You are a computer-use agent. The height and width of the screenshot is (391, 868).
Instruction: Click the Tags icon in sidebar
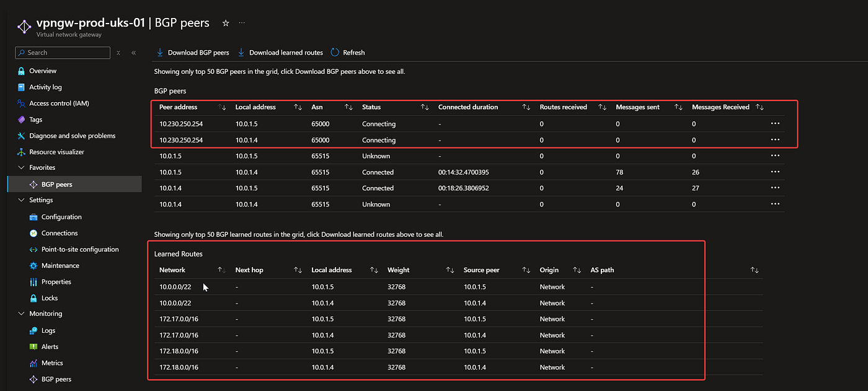pyautogui.click(x=21, y=120)
